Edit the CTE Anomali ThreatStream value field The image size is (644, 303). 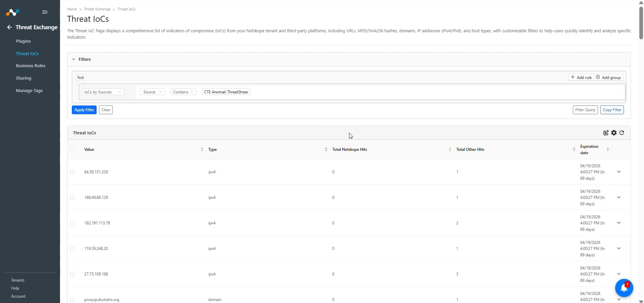[x=226, y=92]
